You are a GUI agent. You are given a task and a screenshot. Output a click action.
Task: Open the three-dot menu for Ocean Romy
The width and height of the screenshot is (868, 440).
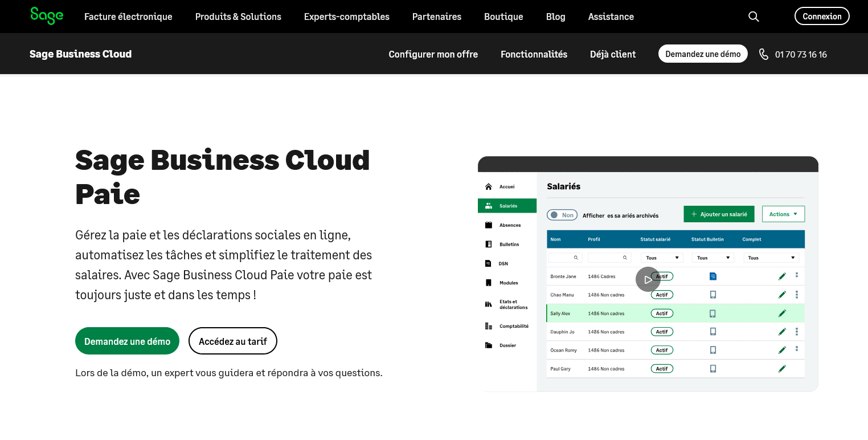[796, 349]
